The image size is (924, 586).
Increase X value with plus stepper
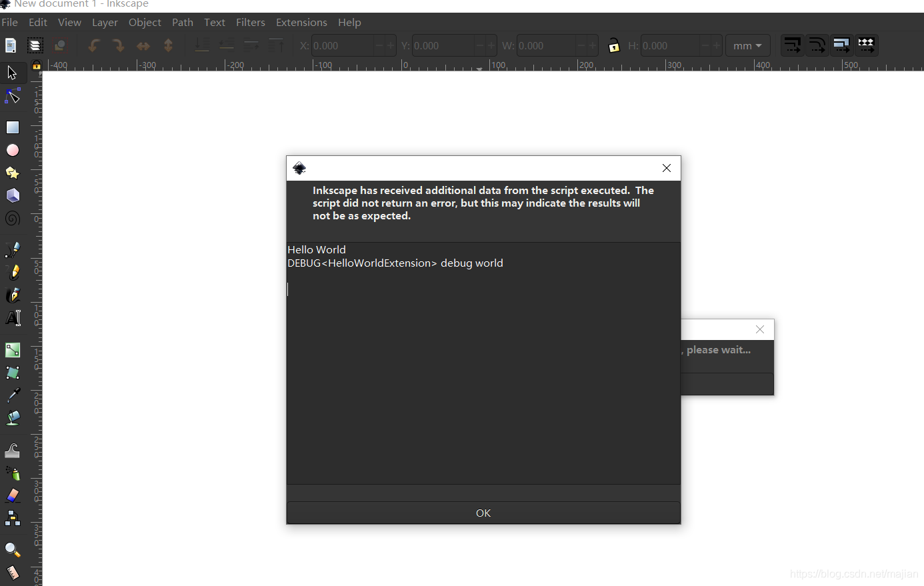coord(391,45)
